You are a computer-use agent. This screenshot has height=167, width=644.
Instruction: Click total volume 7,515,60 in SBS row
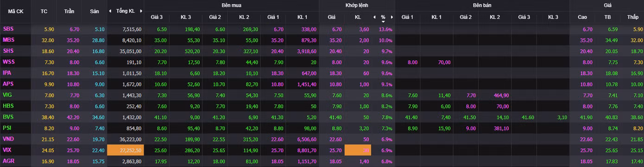(x=132, y=29)
